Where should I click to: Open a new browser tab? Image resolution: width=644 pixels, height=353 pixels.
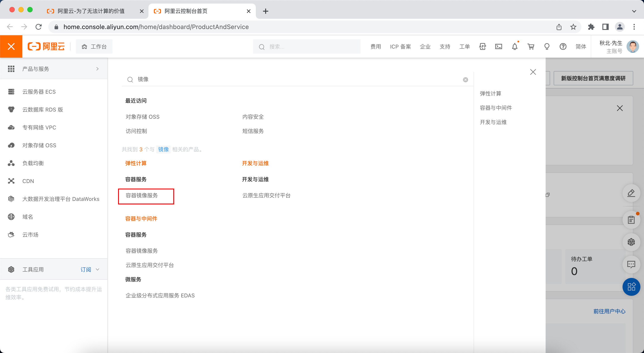266,11
